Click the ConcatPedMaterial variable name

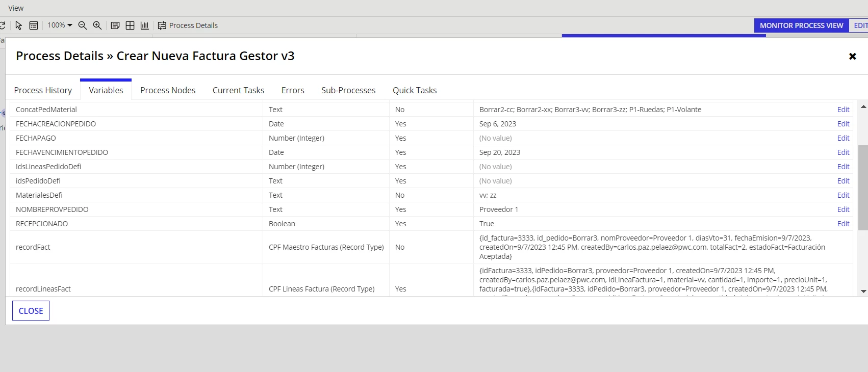[x=46, y=110]
